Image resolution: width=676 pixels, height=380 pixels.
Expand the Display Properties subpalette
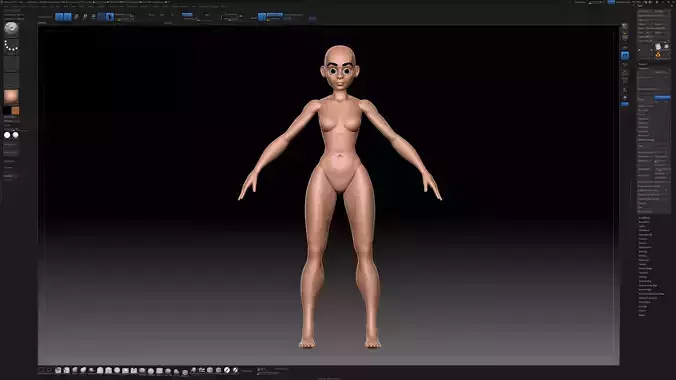pos(648,298)
